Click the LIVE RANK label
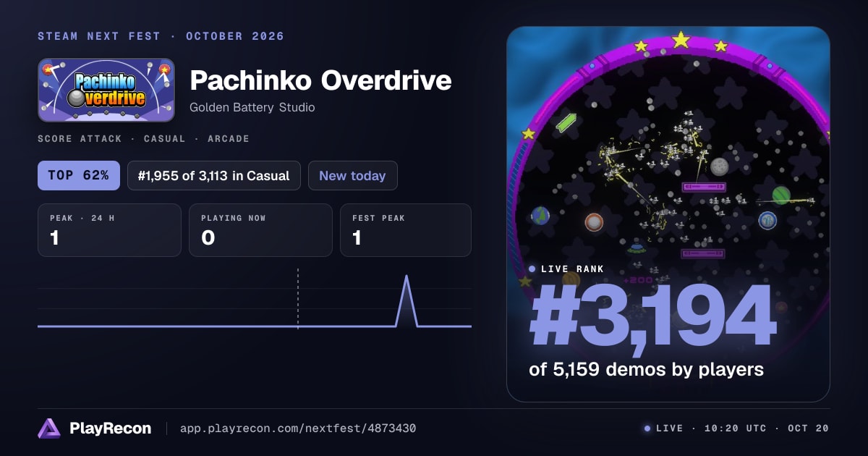This screenshot has width=868, height=456. click(x=572, y=269)
